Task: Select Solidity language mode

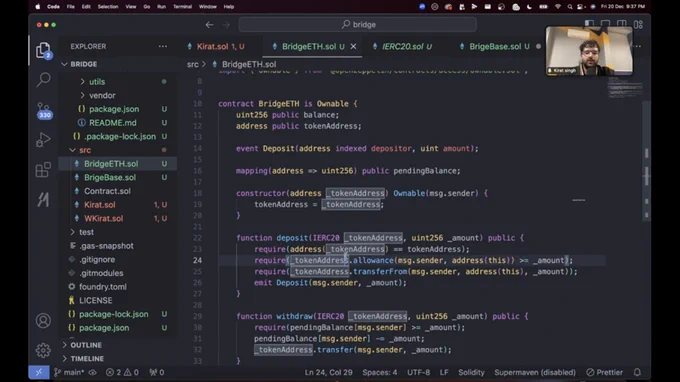Action: [x=471, y=372]
